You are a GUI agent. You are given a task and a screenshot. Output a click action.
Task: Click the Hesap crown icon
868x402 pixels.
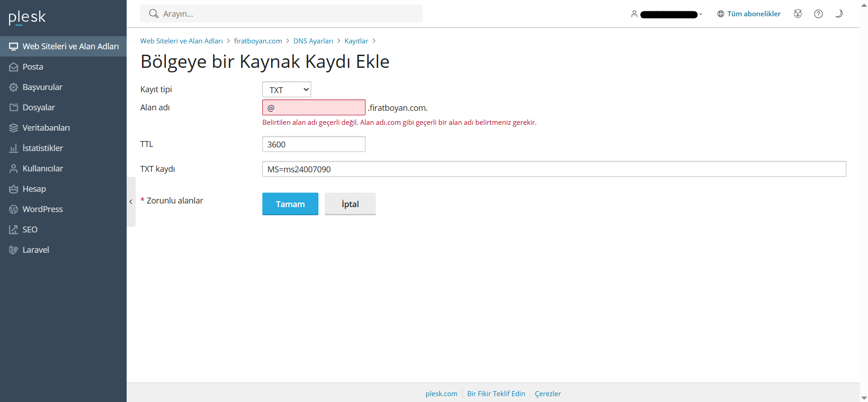pyautogui.click(x=14, y=189)
